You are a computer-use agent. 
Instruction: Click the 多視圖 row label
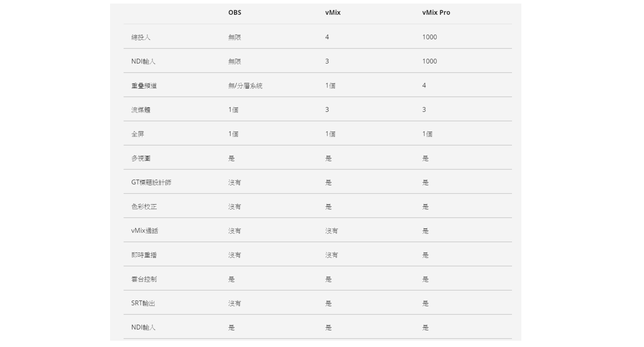click(x=141, y=158)
